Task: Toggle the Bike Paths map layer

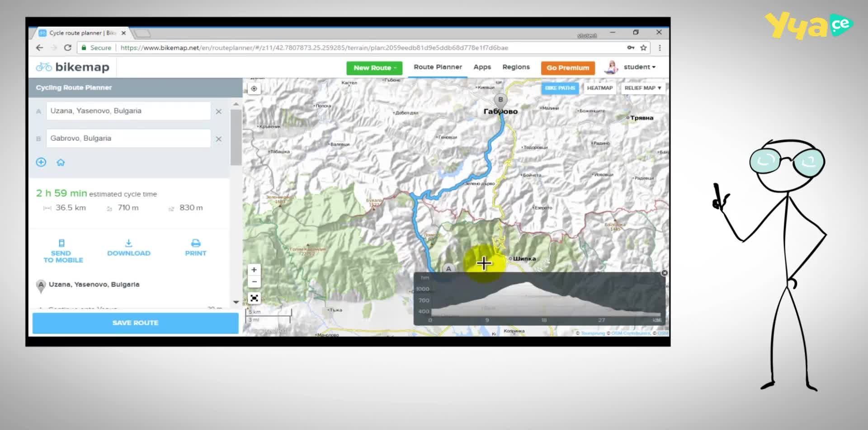Action: pyautogui.click(x=560, y=88)
